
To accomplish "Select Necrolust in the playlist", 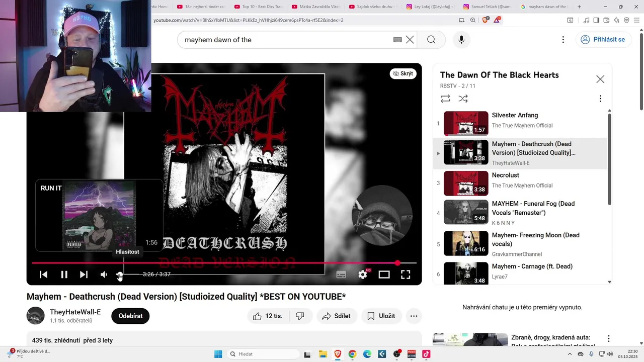I will [x=520, y=183].
